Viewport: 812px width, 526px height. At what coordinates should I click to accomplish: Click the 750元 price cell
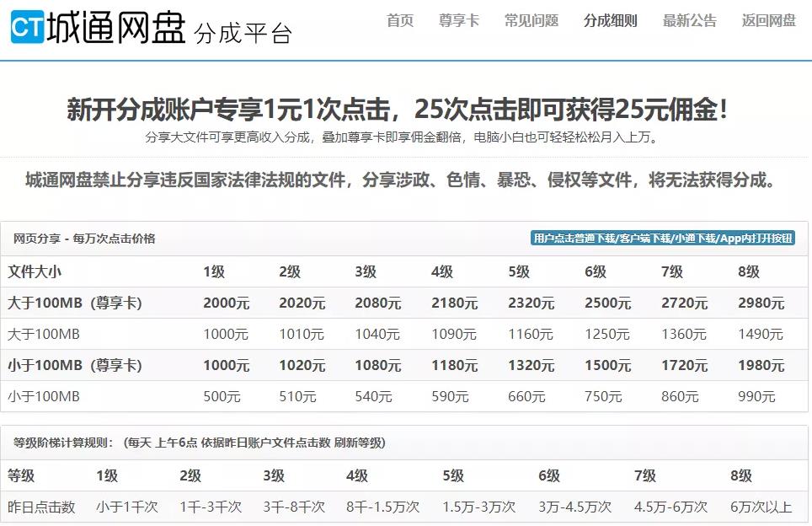pyautogui.click(x=603, y=396)
